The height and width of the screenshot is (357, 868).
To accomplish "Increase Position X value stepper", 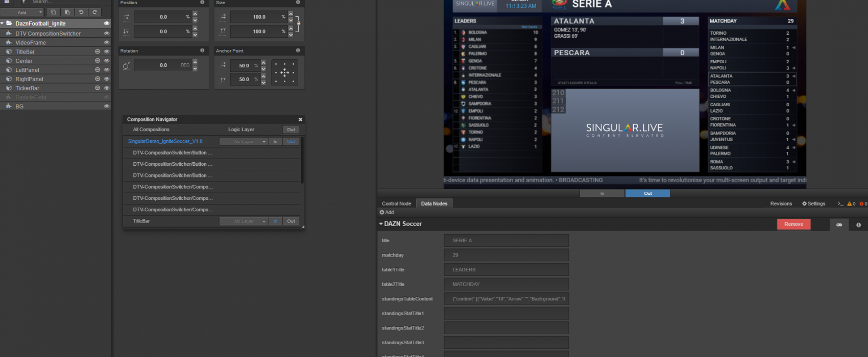I will click(195, 14).
